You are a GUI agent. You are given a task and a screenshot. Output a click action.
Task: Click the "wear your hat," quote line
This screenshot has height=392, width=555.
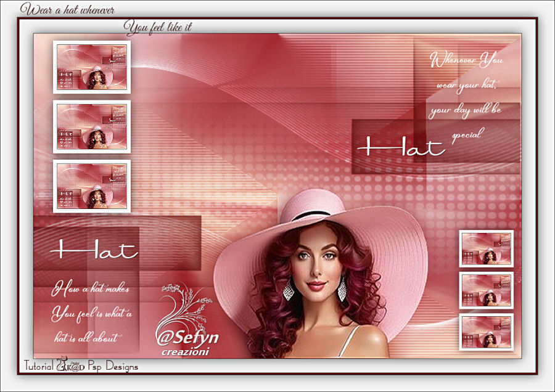(467, 86)
